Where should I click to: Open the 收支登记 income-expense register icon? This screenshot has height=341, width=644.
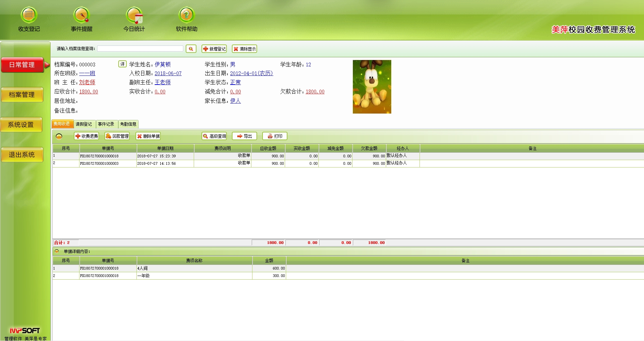[x=29, y=15]
